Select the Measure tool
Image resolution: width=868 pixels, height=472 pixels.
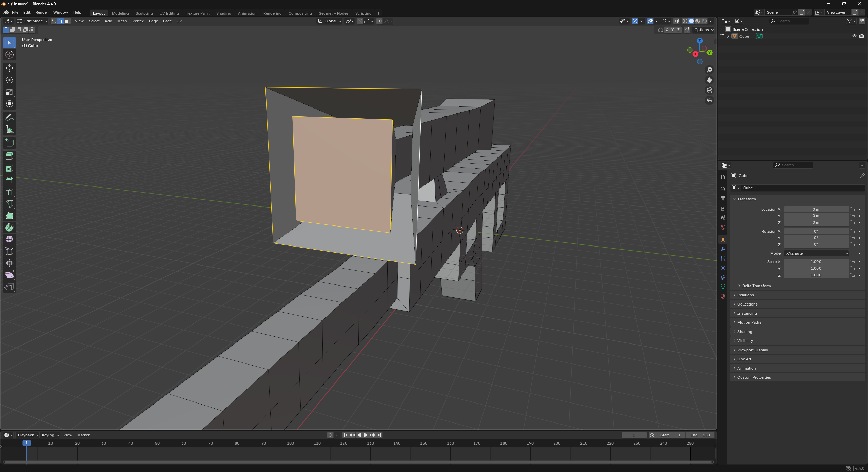point(9,130)
